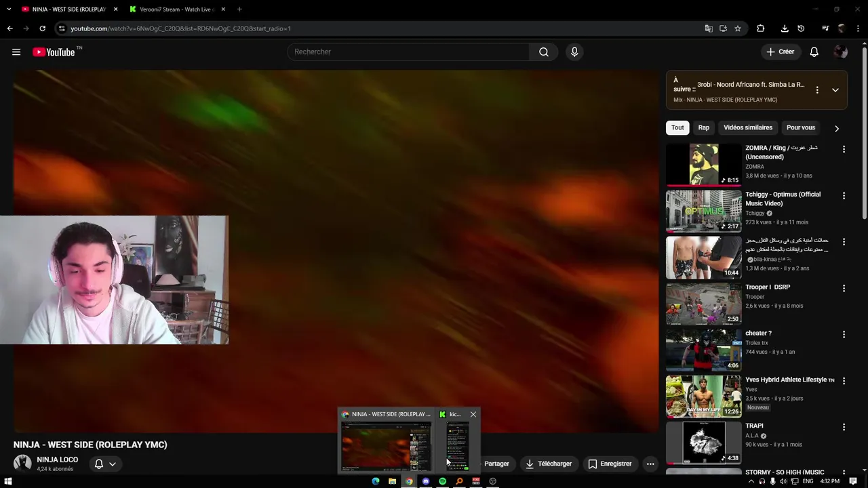
Task: Open Chrome history clock icon
Action: point(801,28)
